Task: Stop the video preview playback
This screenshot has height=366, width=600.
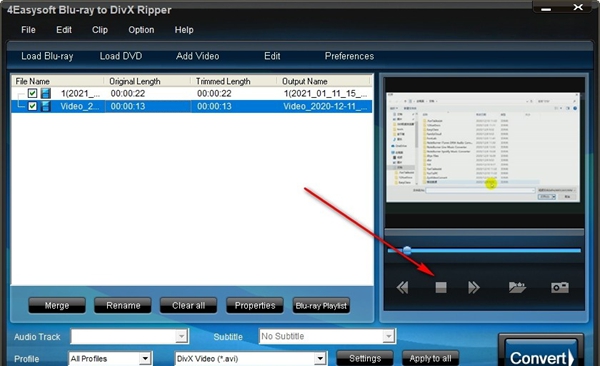Action: (441, 287)
